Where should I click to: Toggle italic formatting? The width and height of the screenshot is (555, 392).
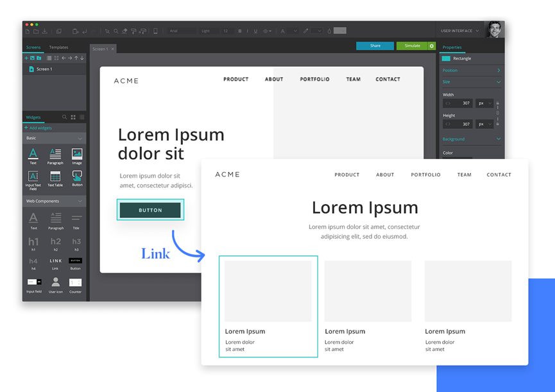(248, 31)
